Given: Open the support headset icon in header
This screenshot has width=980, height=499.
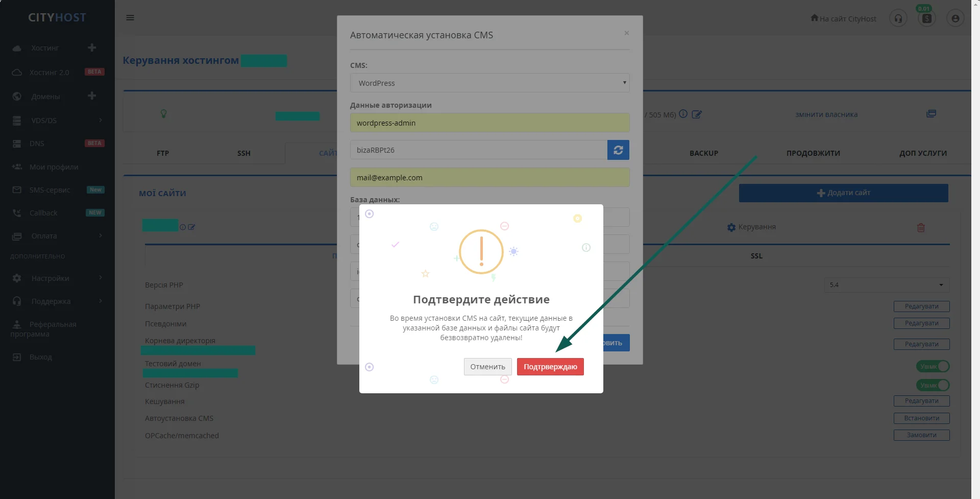Looking at the screenshot, I should tap(898, 18).
